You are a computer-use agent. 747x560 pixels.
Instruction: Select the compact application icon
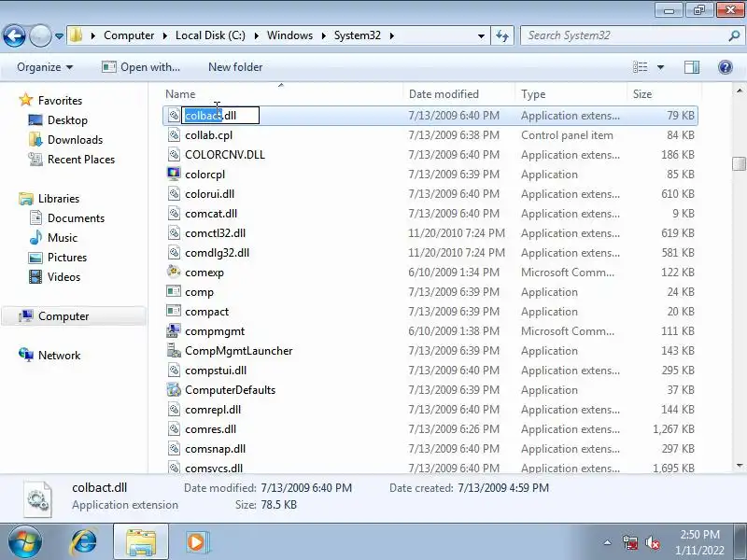(x=174, y=311)
